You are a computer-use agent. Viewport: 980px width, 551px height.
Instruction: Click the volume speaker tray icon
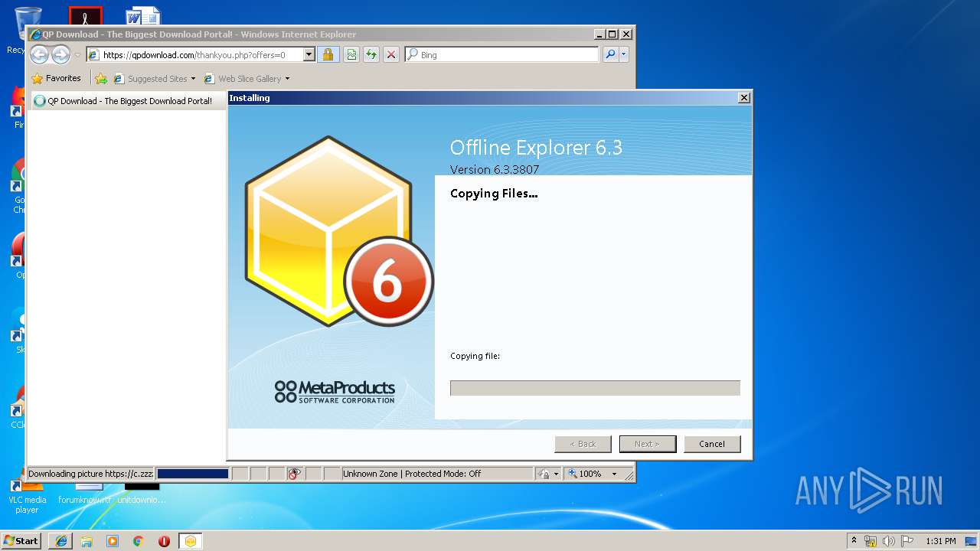(889, 541)
